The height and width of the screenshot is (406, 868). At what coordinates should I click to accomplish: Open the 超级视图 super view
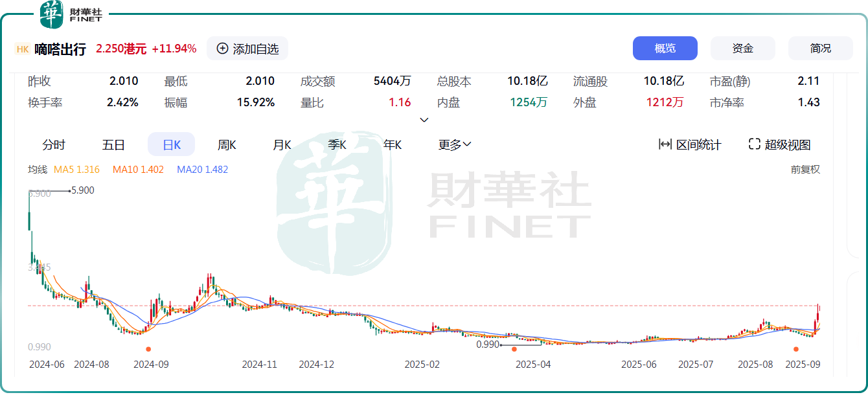point(779,144)
